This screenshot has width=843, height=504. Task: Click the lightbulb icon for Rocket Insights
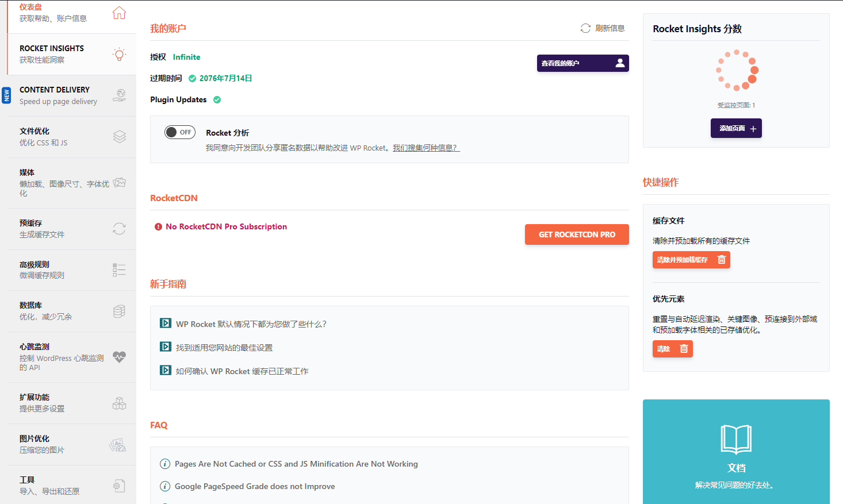pyautogui.click(x=119, y=54)
